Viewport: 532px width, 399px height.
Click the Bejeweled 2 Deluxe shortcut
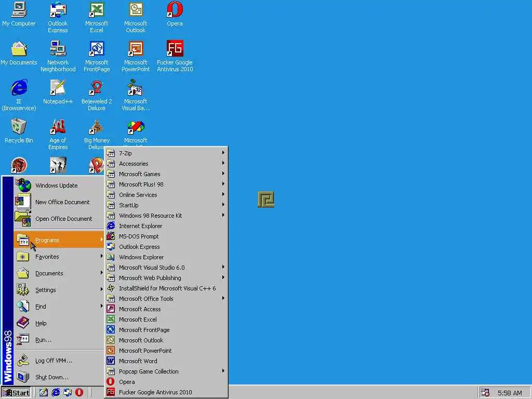point(97,96)
